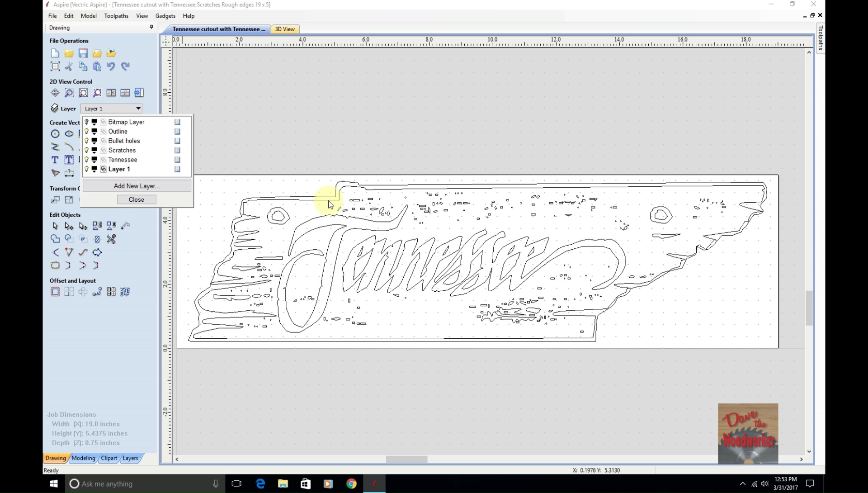Viewport: 868px width, 493px height.
Task: Select the Auto Layout Text tool
Action: [x=69, y=160]
